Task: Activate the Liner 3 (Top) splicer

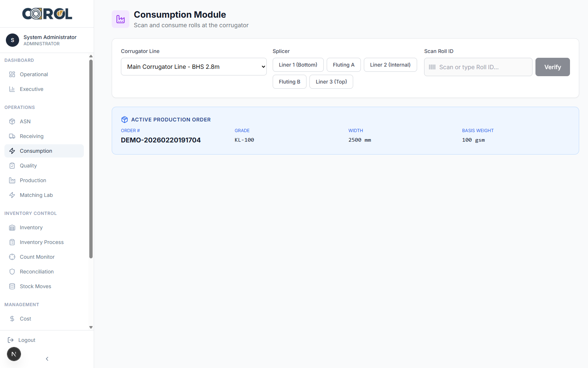Action: click(x=331, y=81)
